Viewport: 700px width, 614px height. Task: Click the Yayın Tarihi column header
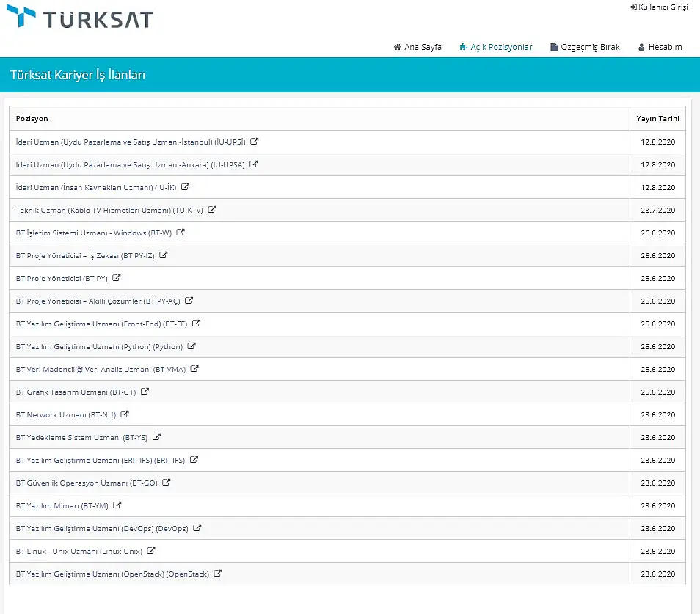click(x=657, y=119)
